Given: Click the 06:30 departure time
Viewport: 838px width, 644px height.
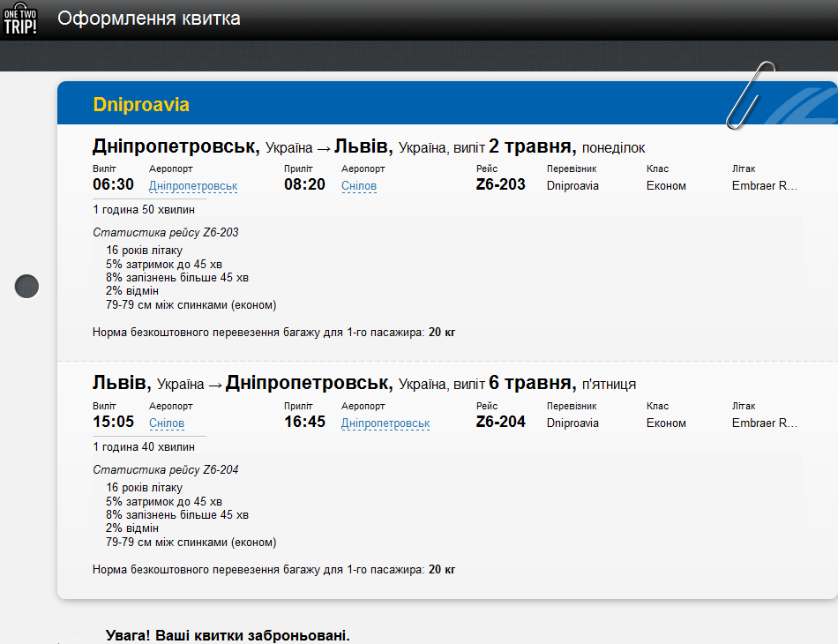Looking at the screenshot, I should point(114,184).
